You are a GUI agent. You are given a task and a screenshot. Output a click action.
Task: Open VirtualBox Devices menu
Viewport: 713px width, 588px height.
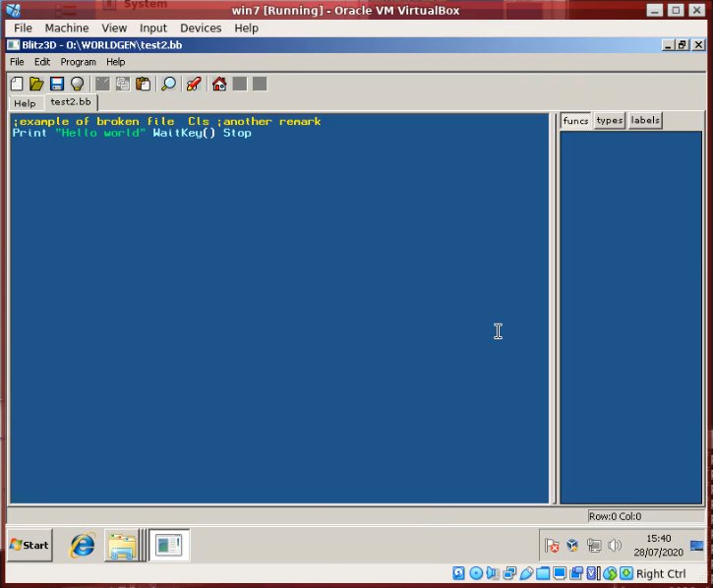201,29
